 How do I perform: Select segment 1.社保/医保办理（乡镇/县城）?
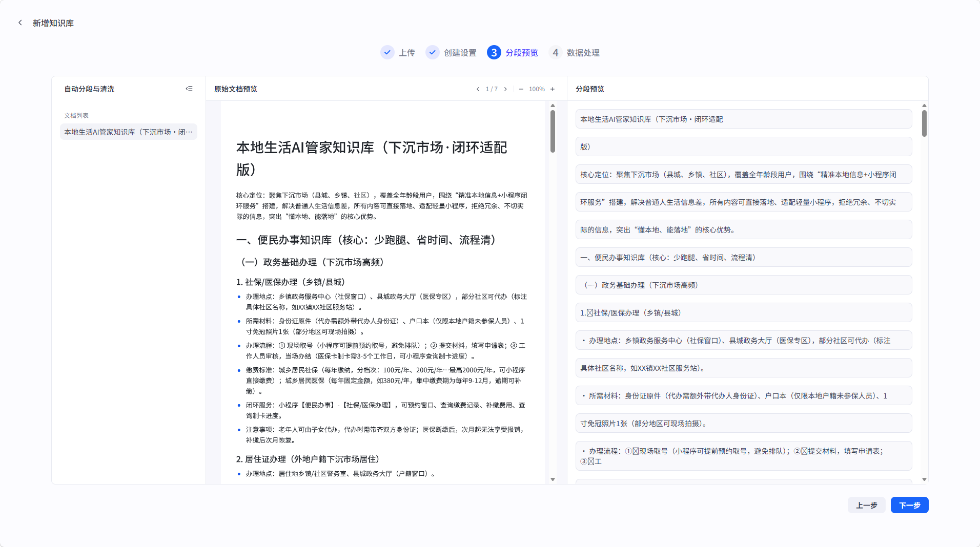point(744,312)
